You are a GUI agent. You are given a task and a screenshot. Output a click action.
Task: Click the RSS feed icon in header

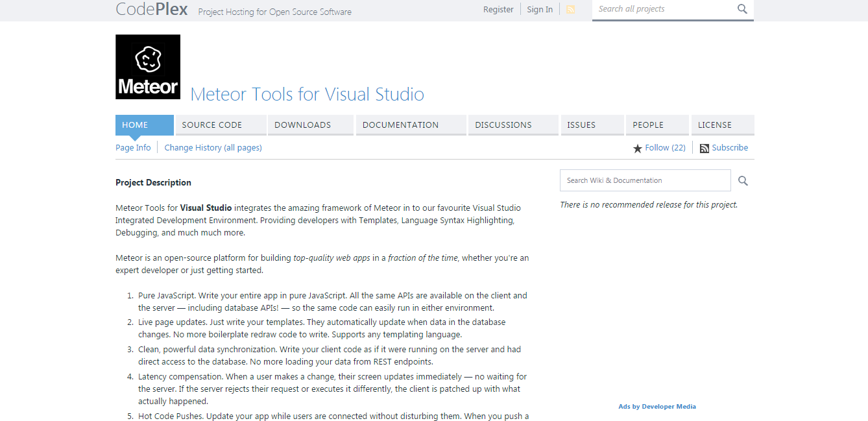(570, 9)
